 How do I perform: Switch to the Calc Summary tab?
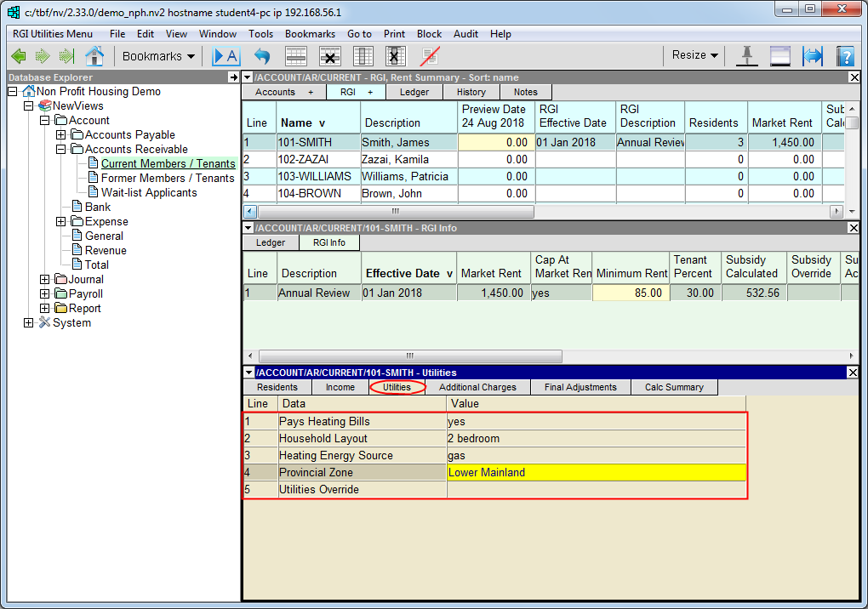(673, 388)
